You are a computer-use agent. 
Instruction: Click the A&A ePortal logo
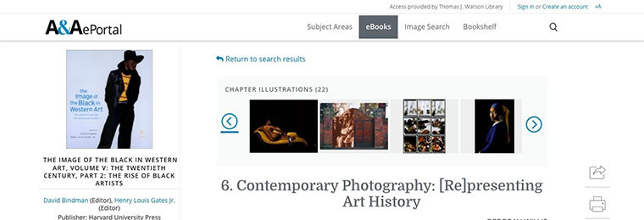pyautogui.click(x=84, y=28)
